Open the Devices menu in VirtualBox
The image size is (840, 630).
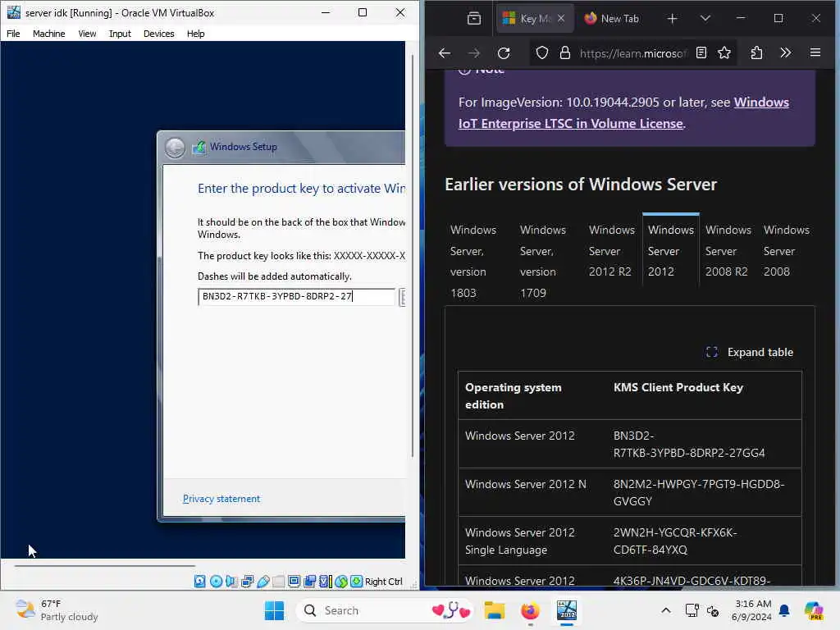[x=158, y=33]
